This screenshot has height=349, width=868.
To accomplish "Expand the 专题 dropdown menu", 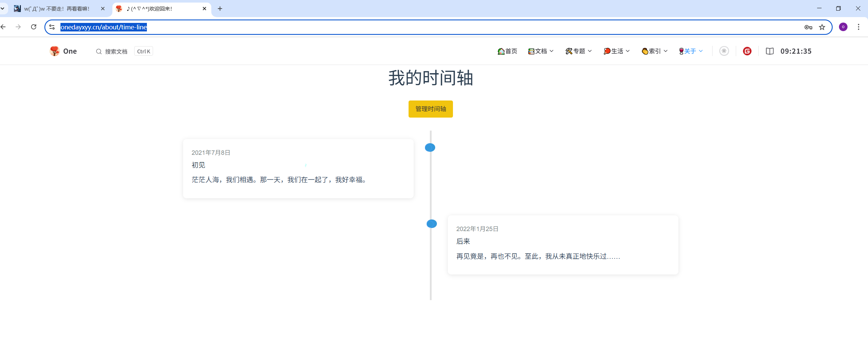I will 579,51.
